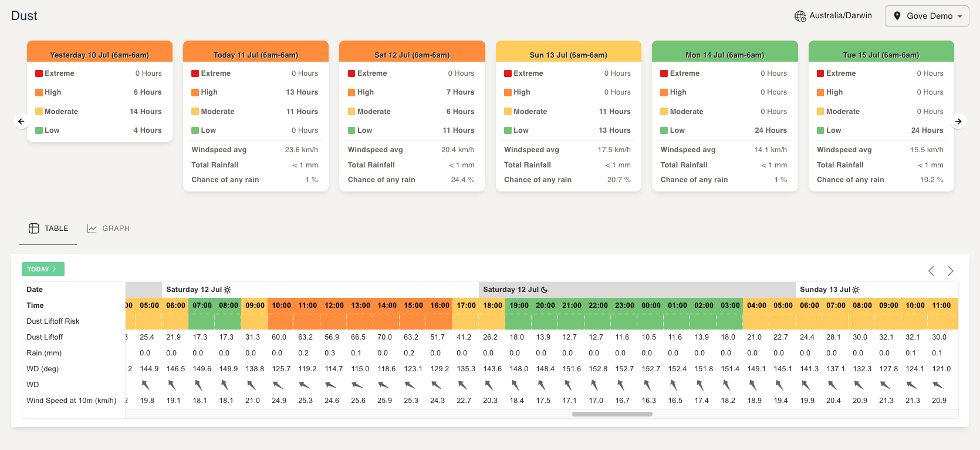
Task: Go to previous table page chevron
Action: coord(931,271)
